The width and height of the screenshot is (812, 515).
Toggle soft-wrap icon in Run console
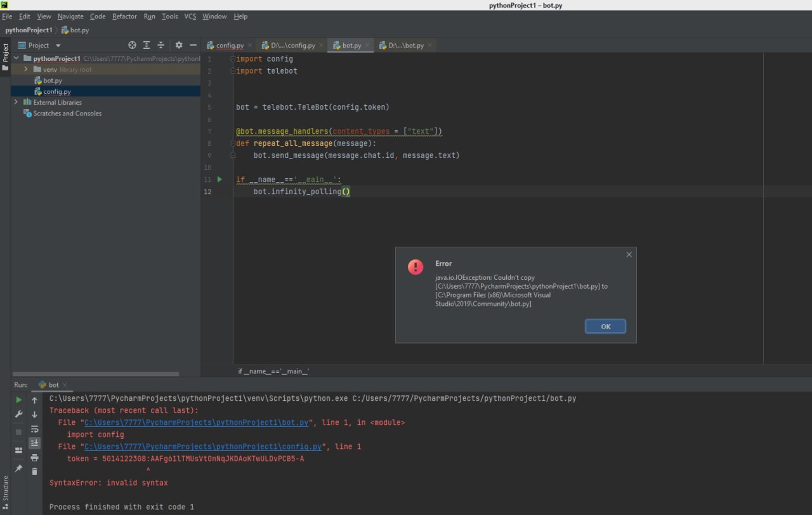coord(34,429)
